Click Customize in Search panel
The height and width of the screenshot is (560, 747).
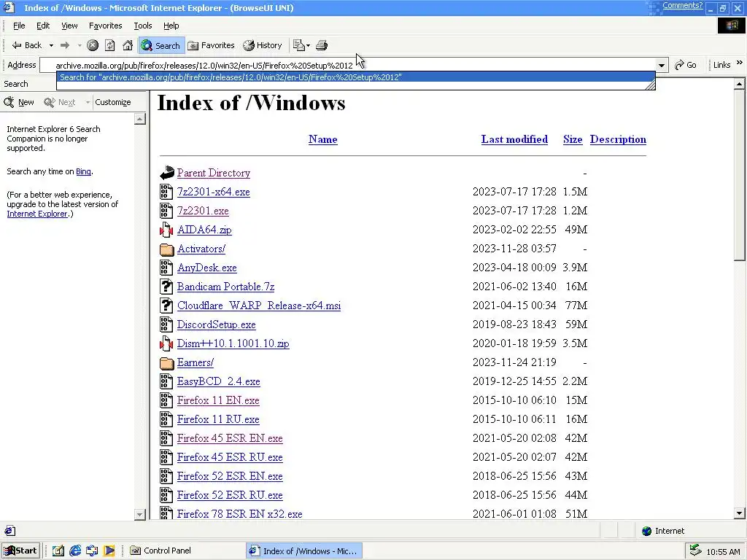113,102
